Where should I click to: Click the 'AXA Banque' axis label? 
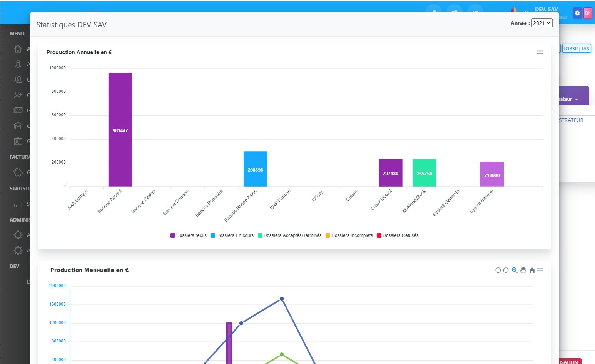click(x=78, y=199)
